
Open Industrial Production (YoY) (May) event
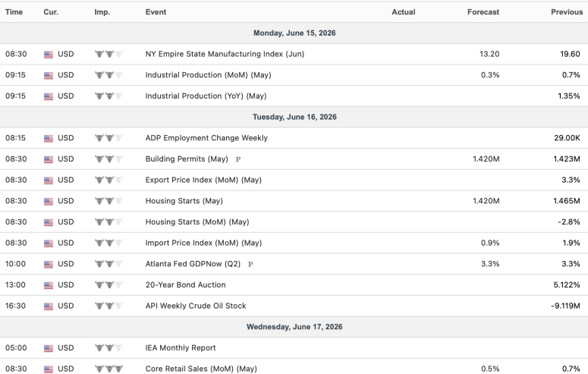point(206,96)
